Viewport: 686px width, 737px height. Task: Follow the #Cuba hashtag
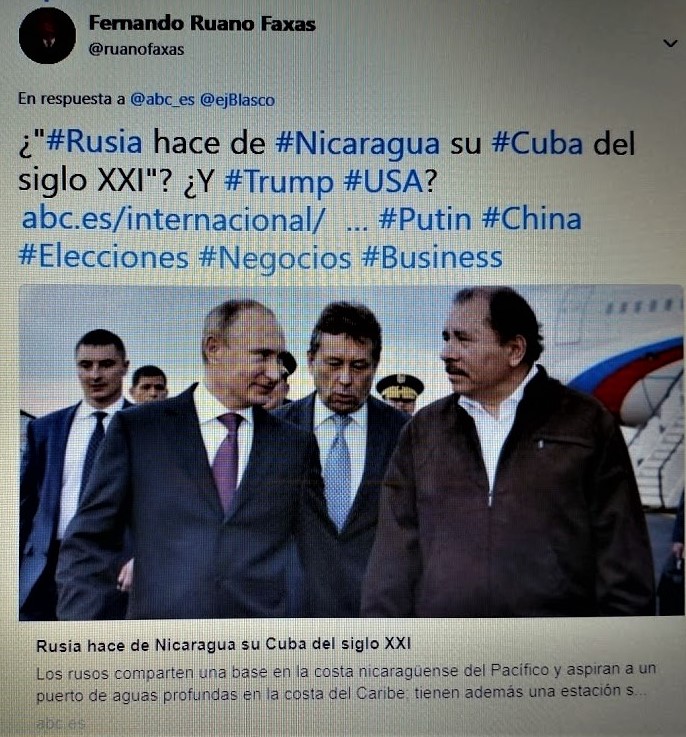tap(537, 143)
